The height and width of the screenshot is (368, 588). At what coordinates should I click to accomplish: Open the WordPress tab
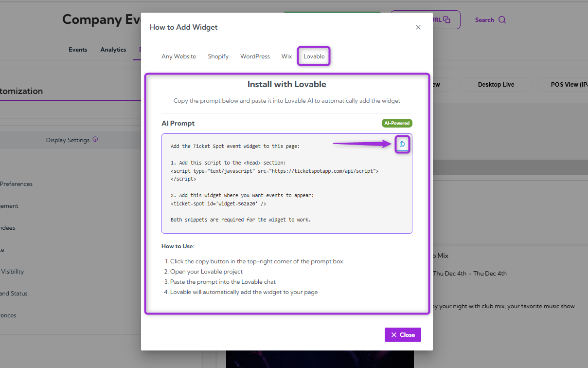[255, 56]
